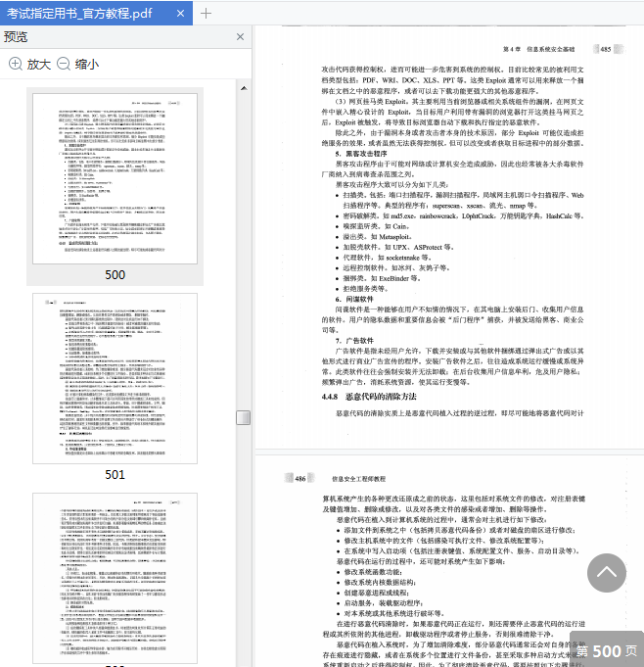Image resolution: width=644 pixels, height=667 pixels.
Task: Click the 缩小 text label
Action: click(x=87, y=65)
